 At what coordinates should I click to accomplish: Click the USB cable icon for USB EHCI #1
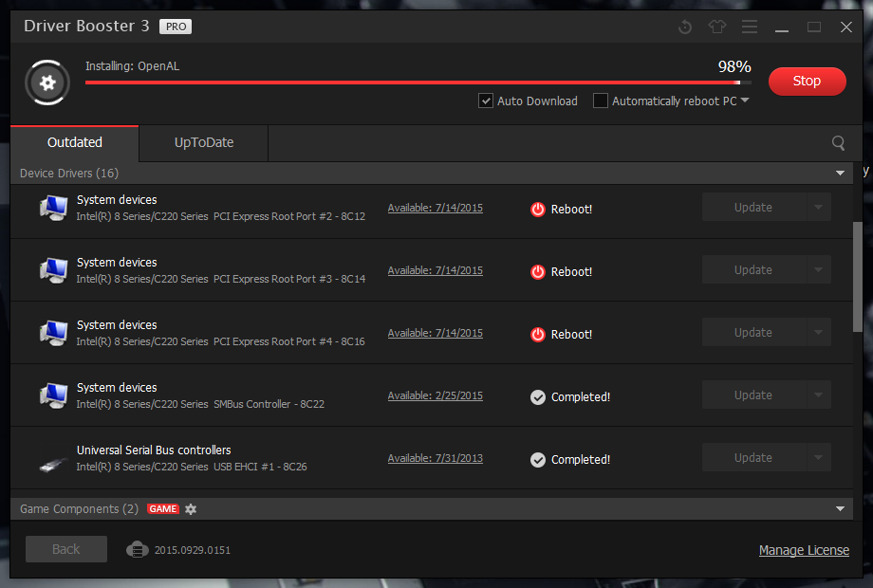(x=53, y=465)
